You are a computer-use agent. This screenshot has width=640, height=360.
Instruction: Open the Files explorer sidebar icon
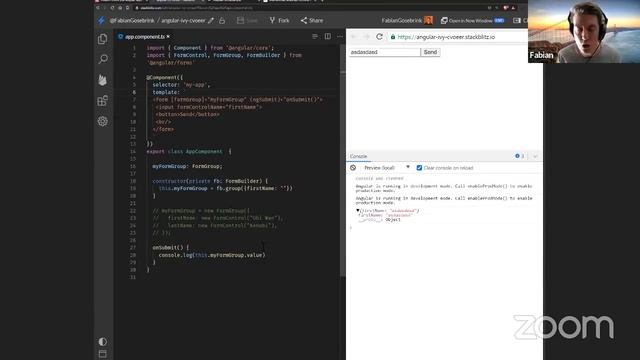pos(102,39)
